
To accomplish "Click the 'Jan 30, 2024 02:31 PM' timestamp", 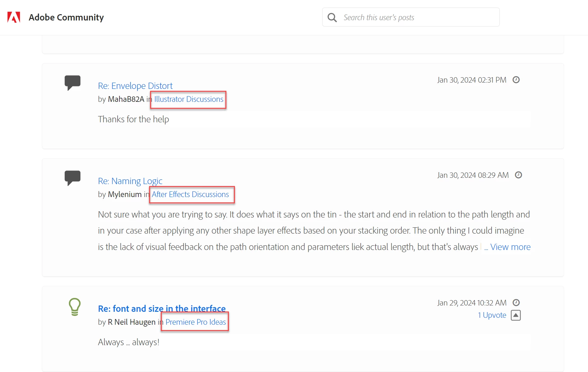I will click(x=472, y=80).
